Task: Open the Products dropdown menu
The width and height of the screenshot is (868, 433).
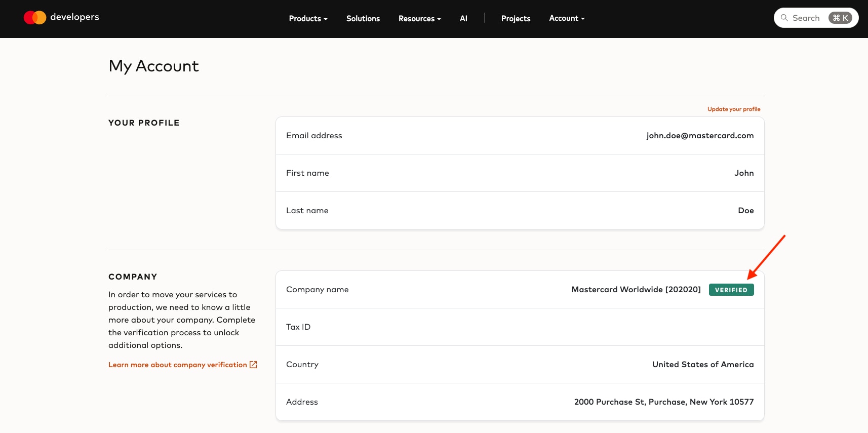Action: (308, 18)
